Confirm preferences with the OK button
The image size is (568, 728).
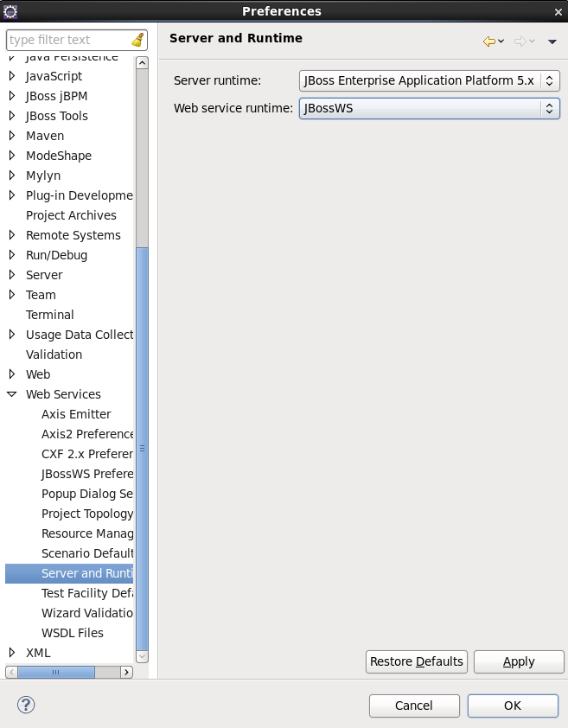click(x=513, y=706)
